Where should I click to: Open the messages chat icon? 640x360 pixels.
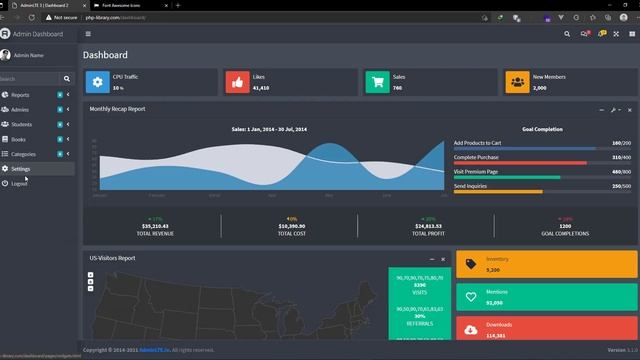584,34
